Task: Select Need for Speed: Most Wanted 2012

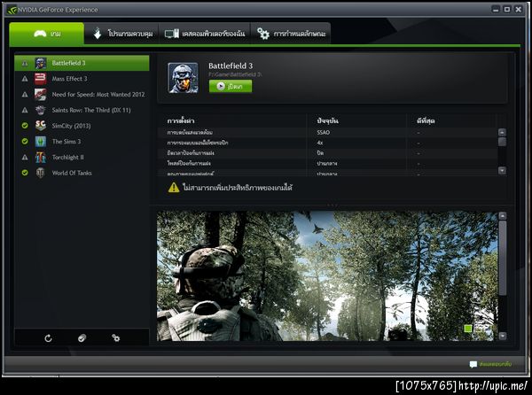Action: 82,95
